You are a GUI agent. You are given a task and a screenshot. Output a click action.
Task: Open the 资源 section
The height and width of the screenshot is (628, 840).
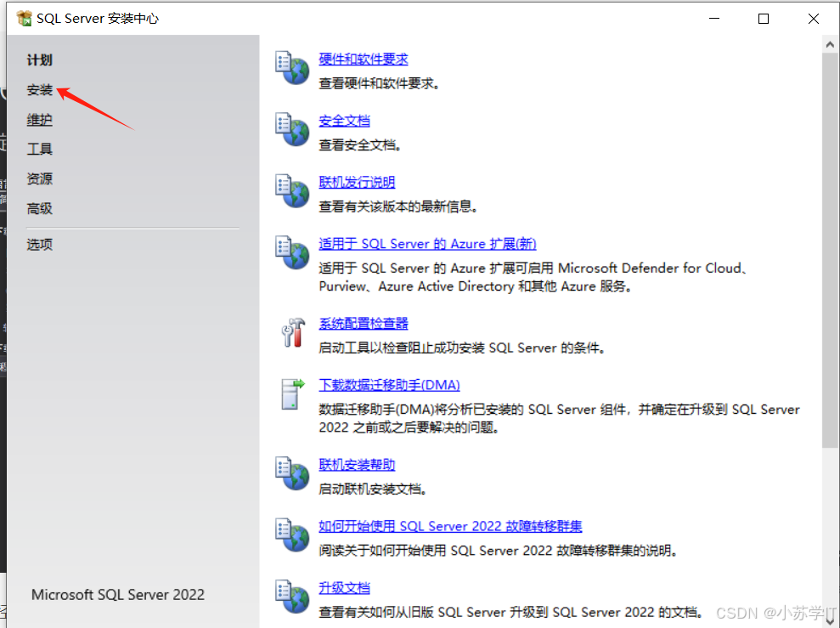pos(40,179)
